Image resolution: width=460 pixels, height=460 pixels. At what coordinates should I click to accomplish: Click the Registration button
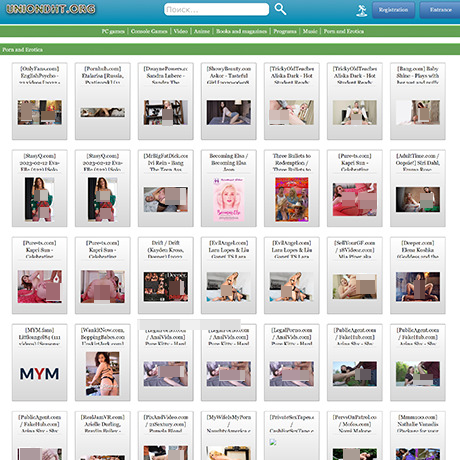(x=393, y=10)
